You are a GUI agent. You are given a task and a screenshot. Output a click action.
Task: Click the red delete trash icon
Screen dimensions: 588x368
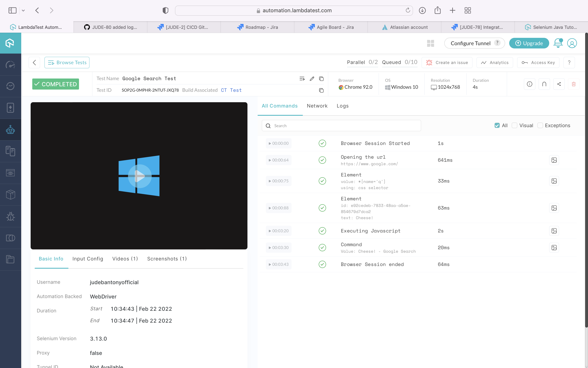(574, 84)
